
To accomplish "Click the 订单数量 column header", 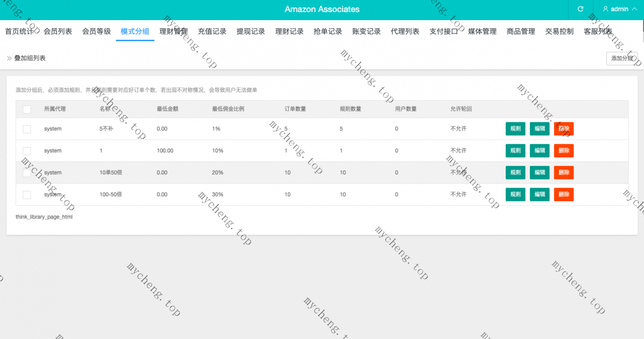I will (295, 109).
